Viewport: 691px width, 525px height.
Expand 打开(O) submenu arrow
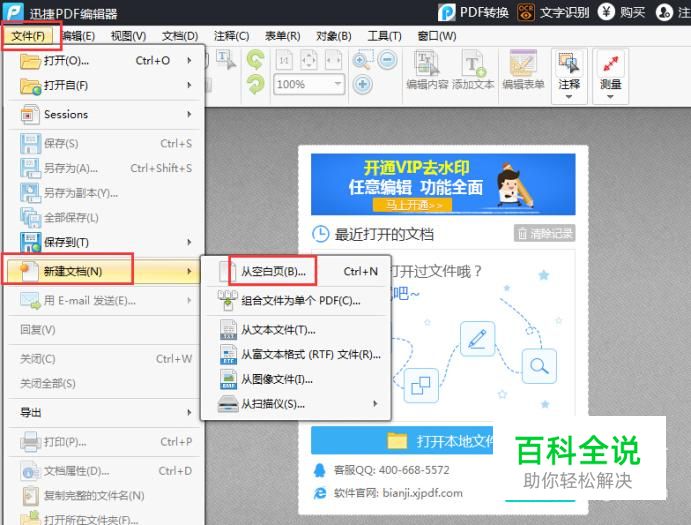[x=189, y=60]
